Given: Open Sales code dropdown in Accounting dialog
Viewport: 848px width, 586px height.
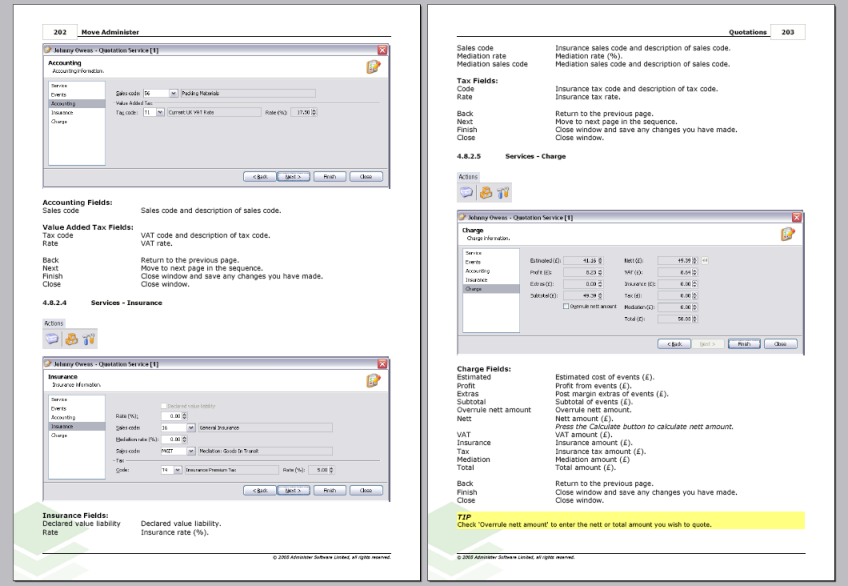Looking at the screenshot, I should point(174,93).
